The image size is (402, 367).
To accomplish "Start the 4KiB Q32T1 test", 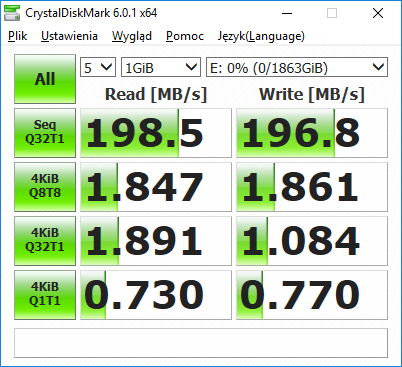I will 45,241.
